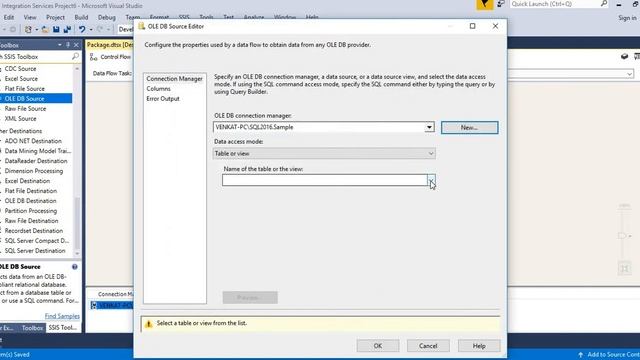Open the Data Flow Task dropdown in designer
The image size is (640, 360).
click(x=629, y=74)
